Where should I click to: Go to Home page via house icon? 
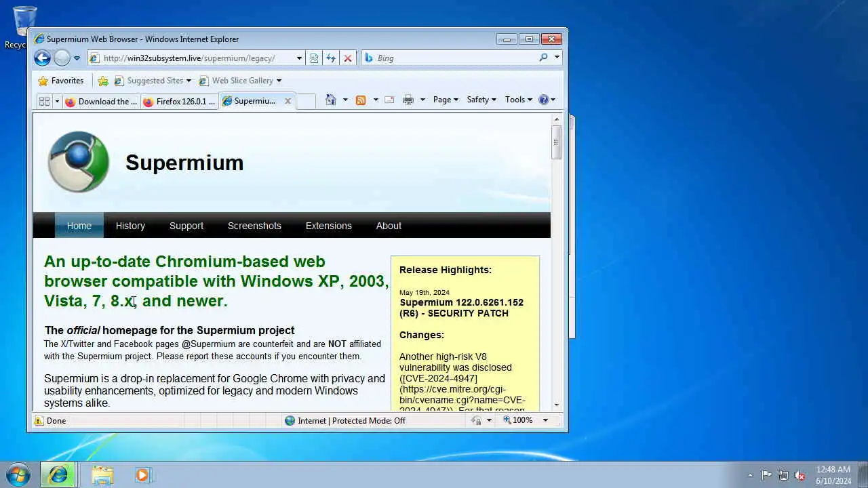330,100
